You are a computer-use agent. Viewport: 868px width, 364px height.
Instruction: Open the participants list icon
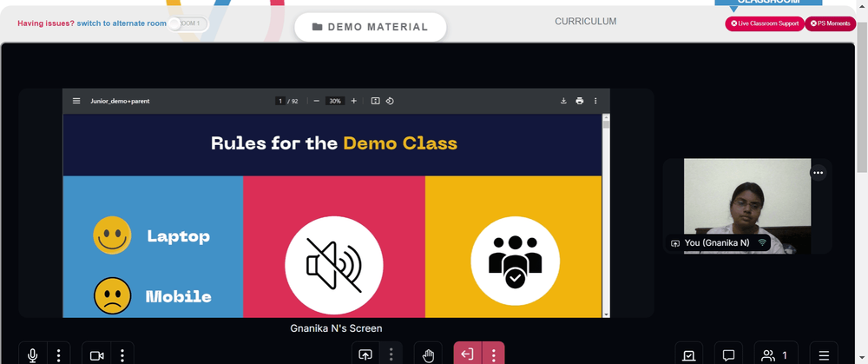776,355
